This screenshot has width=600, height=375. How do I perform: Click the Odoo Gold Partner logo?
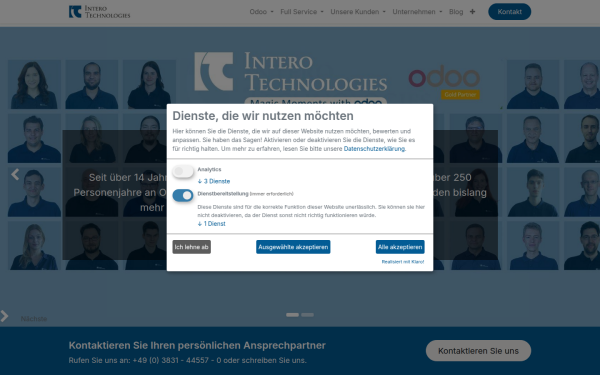pos(444,82)
